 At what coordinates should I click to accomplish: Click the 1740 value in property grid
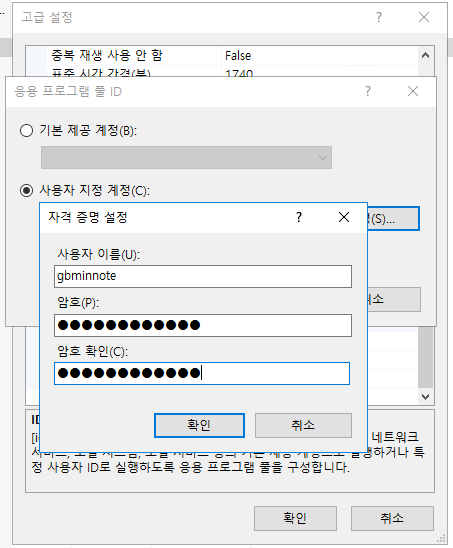(239, 72)
